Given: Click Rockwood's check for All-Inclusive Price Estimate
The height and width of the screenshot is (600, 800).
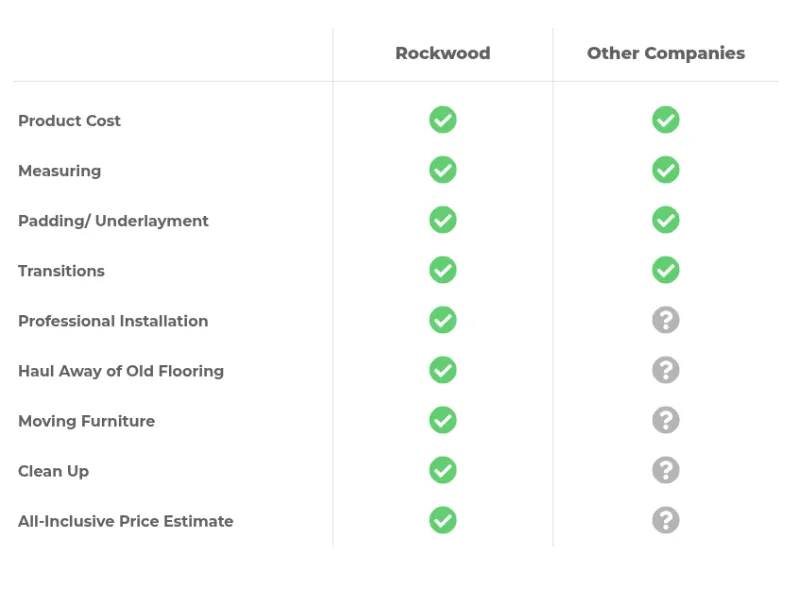Looking at the screenshot, I should click(x=443, y=520).
